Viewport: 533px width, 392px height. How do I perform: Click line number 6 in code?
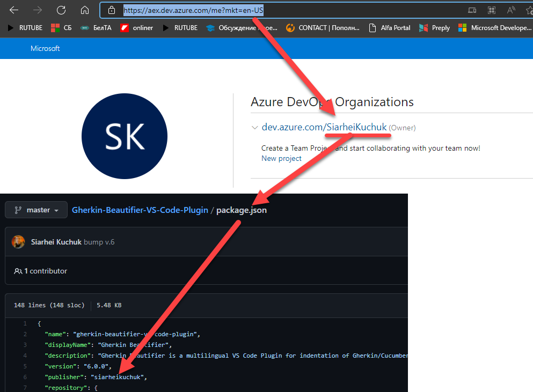pyautogui.click(x=25, y=377)
